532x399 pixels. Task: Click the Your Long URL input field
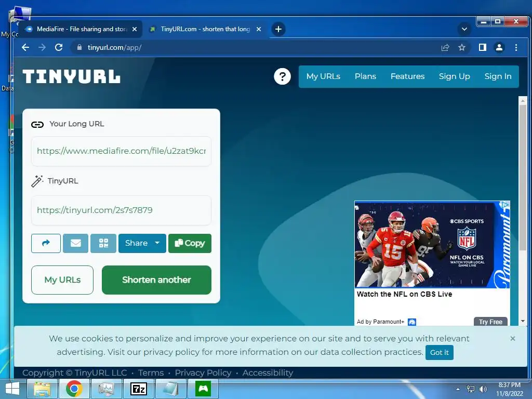tap(121, 151)
